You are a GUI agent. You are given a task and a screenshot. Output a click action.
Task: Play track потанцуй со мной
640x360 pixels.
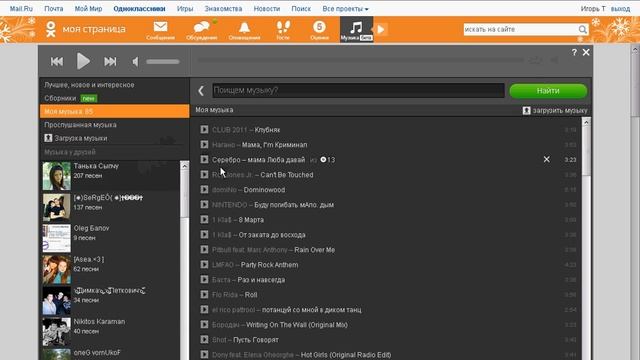204,309
